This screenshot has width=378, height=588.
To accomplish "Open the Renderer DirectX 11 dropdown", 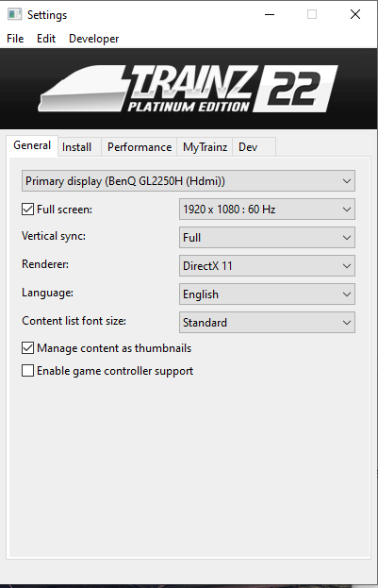I will coord(267,266).
